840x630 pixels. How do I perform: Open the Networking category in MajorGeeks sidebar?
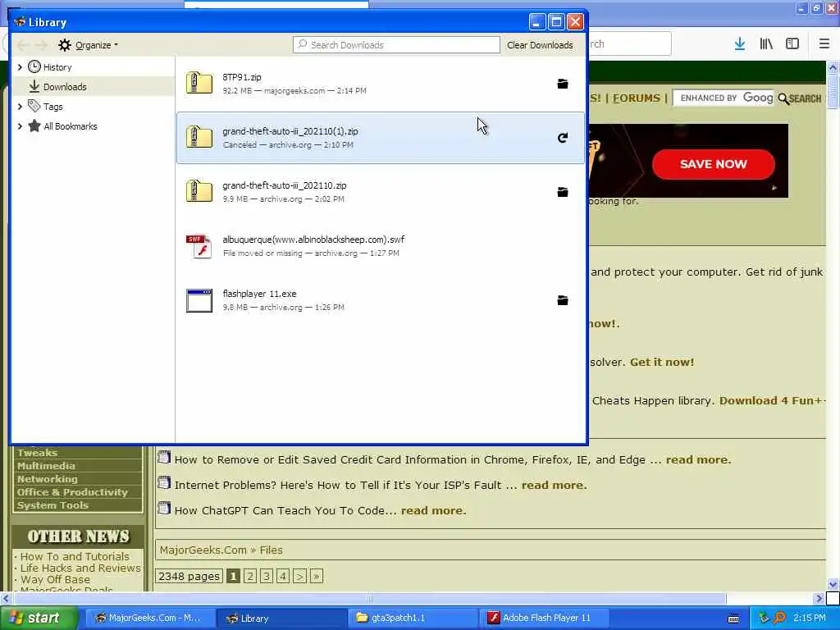click(x=47, y=479)
